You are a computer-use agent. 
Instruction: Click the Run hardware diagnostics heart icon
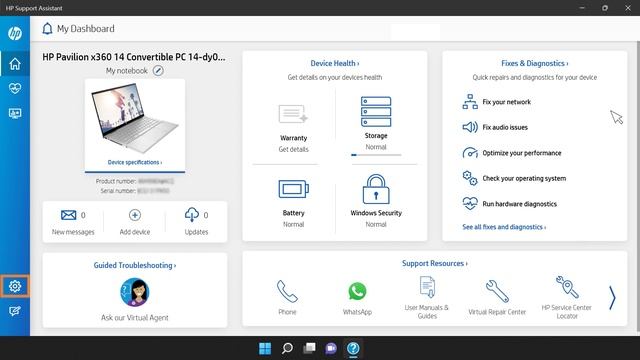pyautogui.click(x=470, y=203)
